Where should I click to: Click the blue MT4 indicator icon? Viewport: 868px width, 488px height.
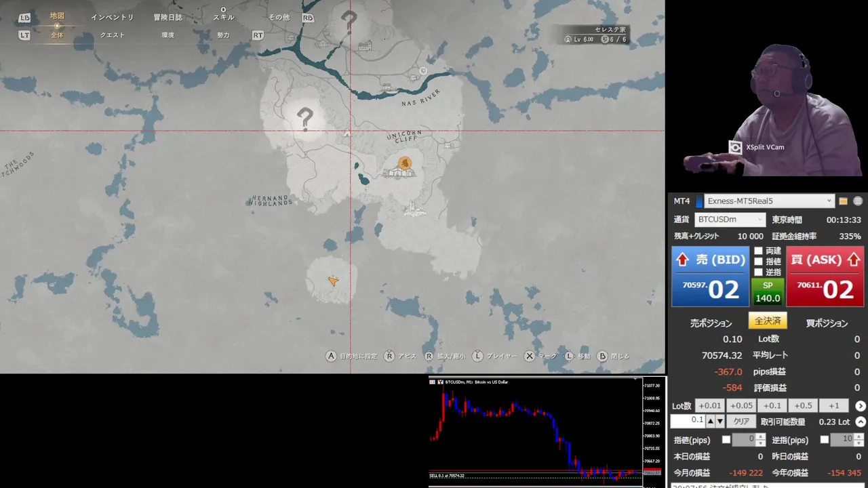pos(699,201)
